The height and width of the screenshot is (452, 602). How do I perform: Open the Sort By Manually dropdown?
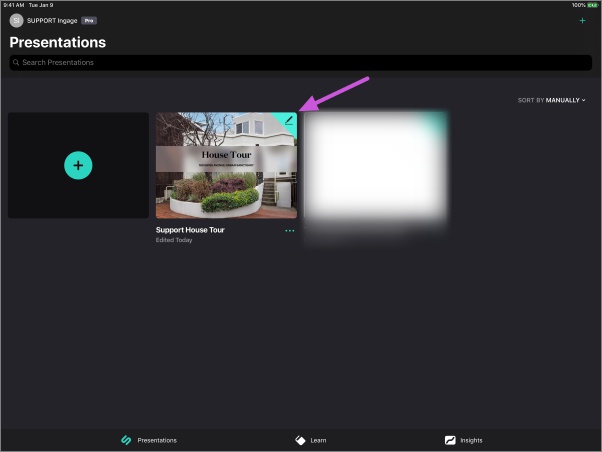(x=551, y=100)
